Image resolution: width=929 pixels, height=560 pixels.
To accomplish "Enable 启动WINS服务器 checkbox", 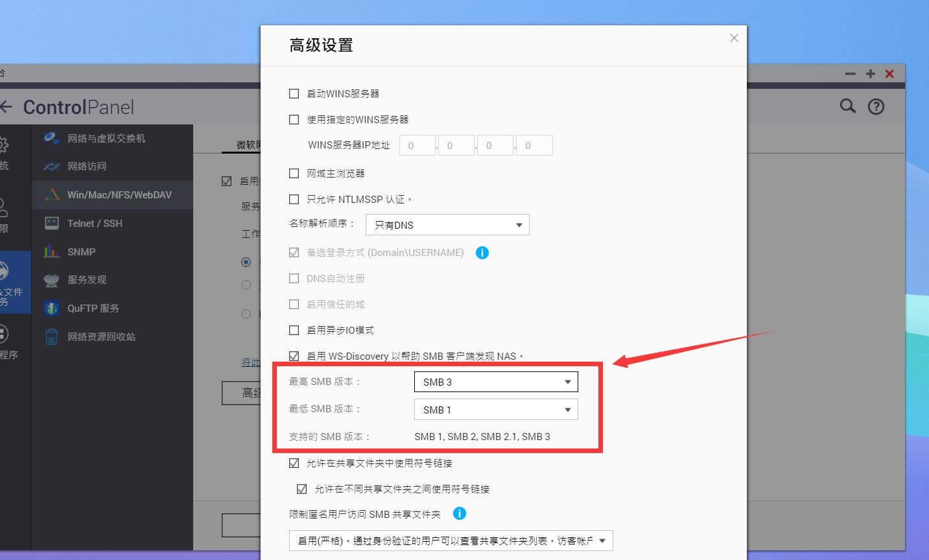I will 294,93.
